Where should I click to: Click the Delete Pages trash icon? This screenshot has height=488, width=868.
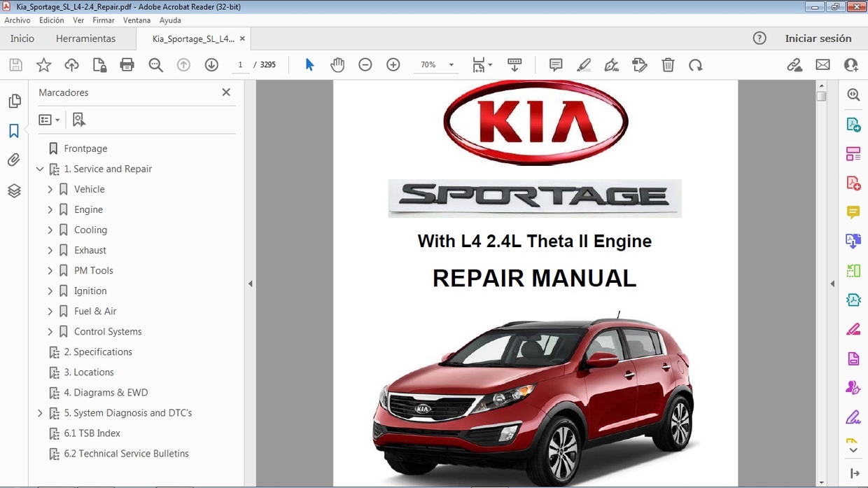click(668, 64)
